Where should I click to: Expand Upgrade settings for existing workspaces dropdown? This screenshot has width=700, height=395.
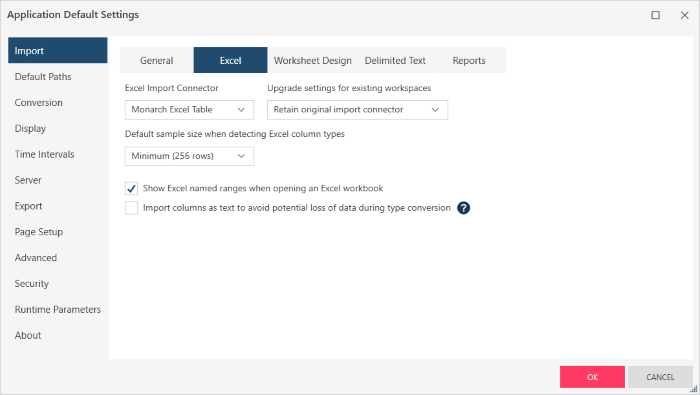tap(358, 110)
